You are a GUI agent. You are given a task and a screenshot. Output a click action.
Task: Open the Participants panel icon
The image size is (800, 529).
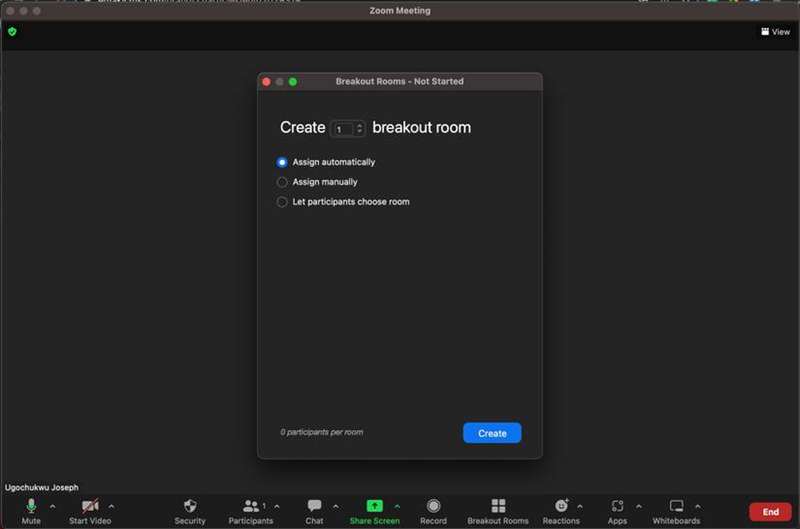[250, 507]
